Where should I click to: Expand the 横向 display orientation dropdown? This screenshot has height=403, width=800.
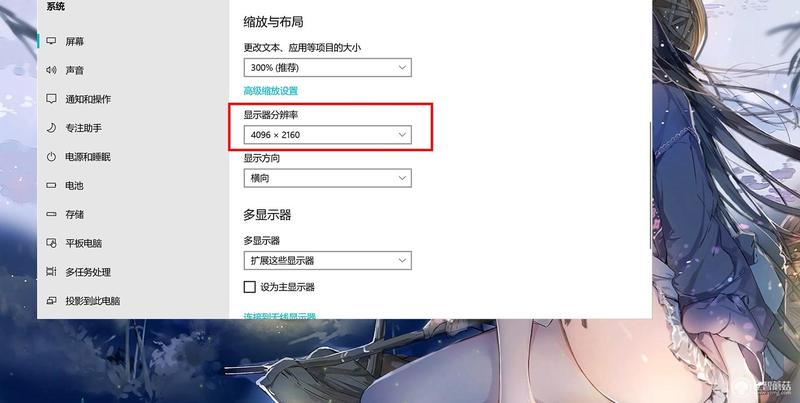(328, 178)
